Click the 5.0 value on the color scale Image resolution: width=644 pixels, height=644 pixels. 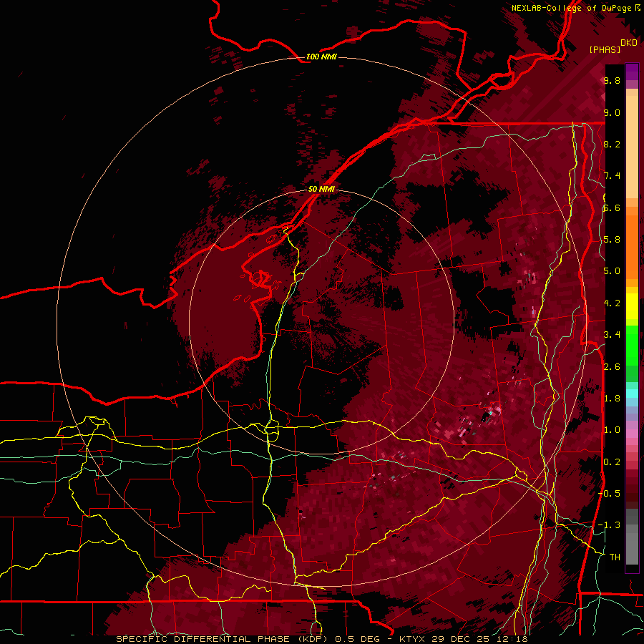pyautogui.click(x=612, y=271)
